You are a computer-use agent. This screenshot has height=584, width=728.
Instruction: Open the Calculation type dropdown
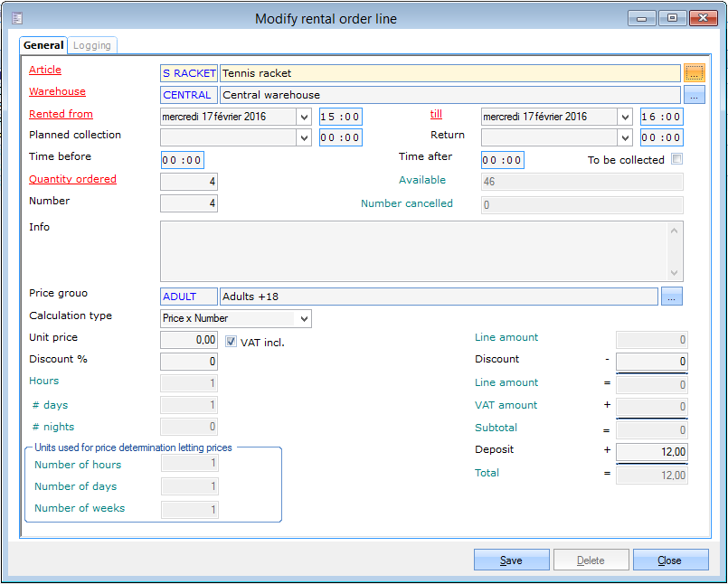coord(304,318)
